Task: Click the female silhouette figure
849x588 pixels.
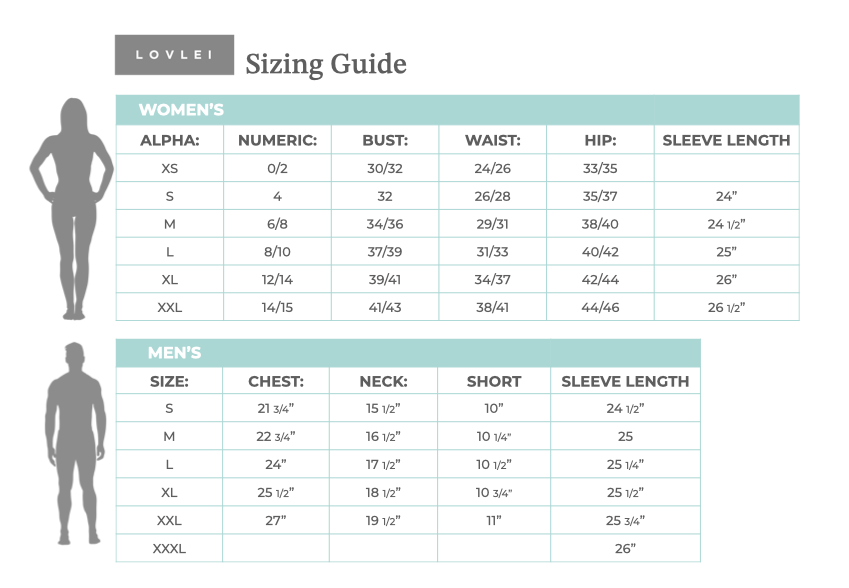Action: pyautogui.click(x=71, y=207)
